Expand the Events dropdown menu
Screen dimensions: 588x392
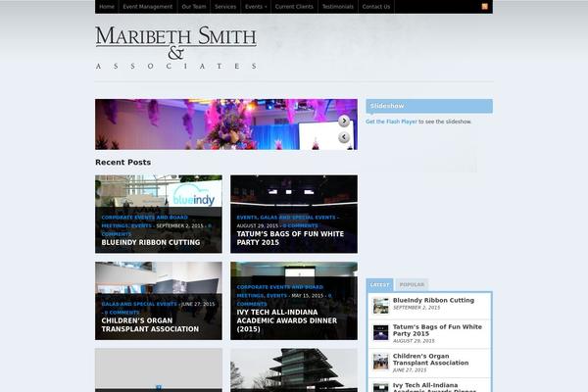pyautogui.click(x=256, y=7)
